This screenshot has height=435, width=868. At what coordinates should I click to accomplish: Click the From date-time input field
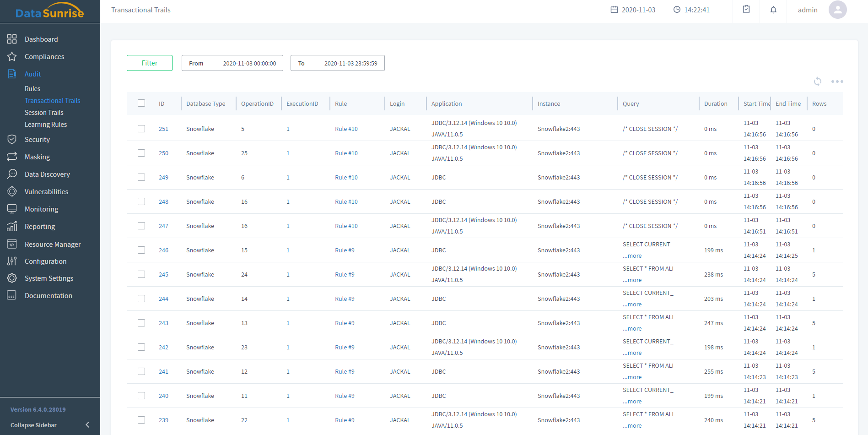232,63
